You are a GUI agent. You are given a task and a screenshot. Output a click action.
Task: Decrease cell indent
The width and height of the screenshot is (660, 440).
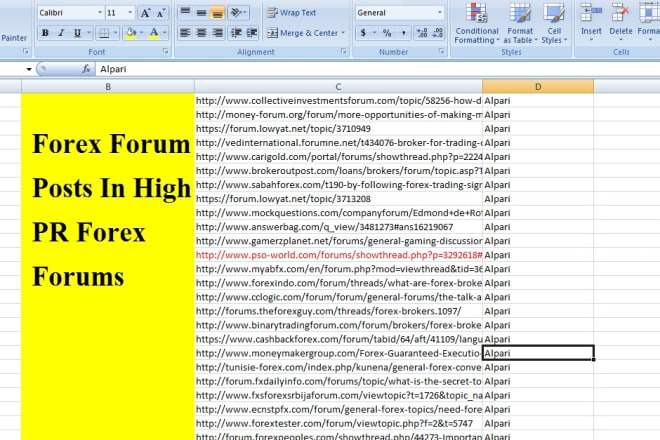[236, 32]
